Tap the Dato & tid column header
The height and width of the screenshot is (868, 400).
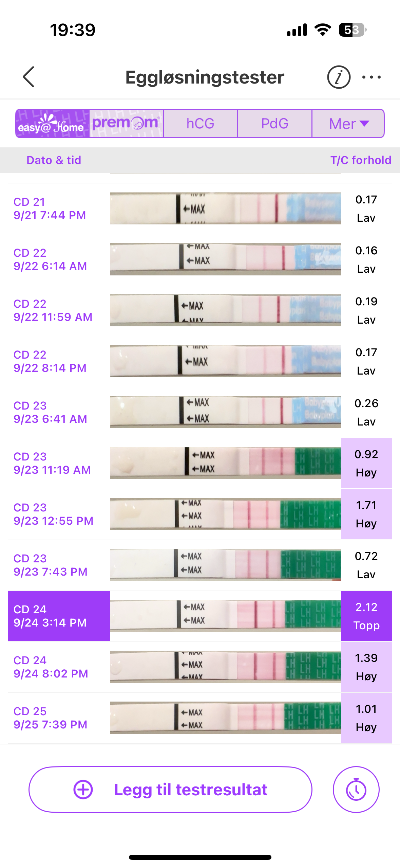54,160
